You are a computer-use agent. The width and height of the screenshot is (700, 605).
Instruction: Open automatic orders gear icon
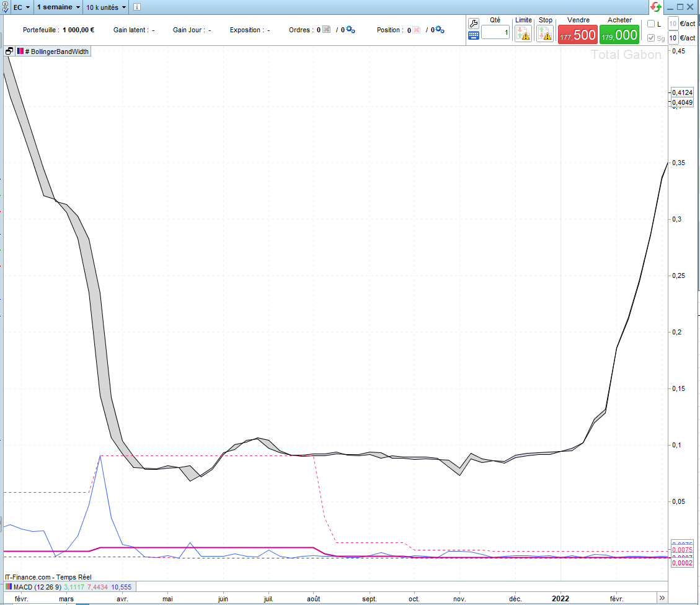coord(350,30)
